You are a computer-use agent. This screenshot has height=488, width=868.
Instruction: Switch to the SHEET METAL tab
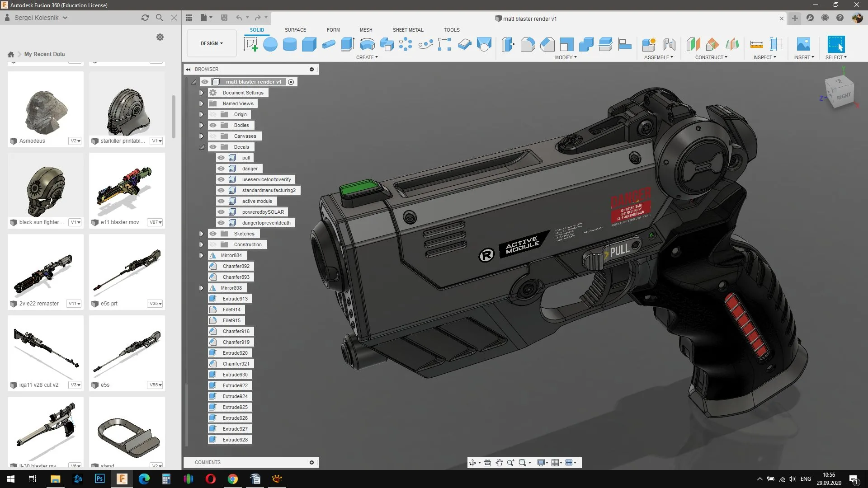[x=408, y=30]
